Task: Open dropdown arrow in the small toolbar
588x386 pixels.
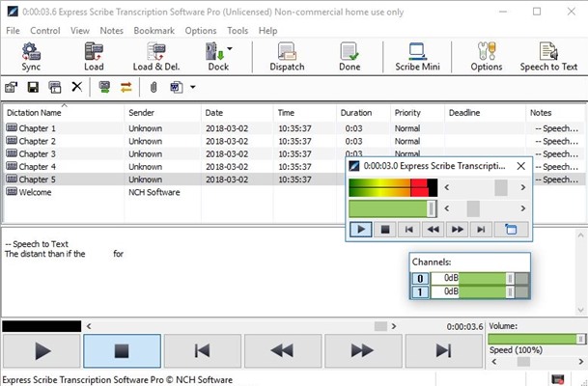Action: (x=193, y=87)
